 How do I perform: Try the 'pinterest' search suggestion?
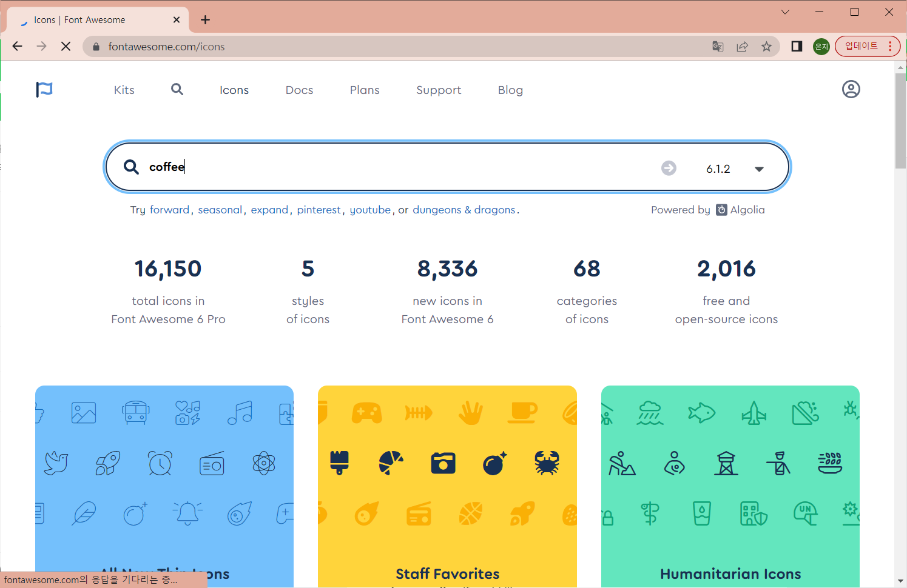click(319, 210)
